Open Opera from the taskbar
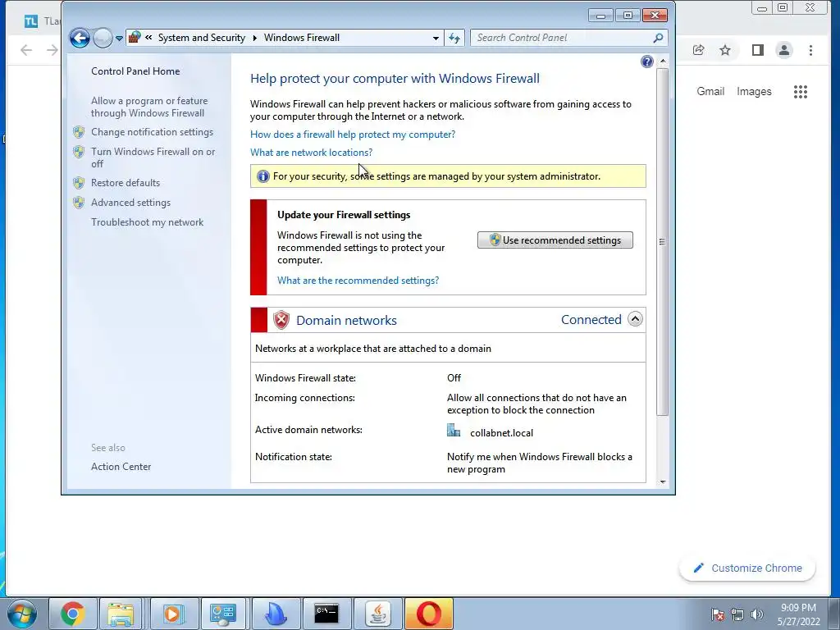 [428, 614]
